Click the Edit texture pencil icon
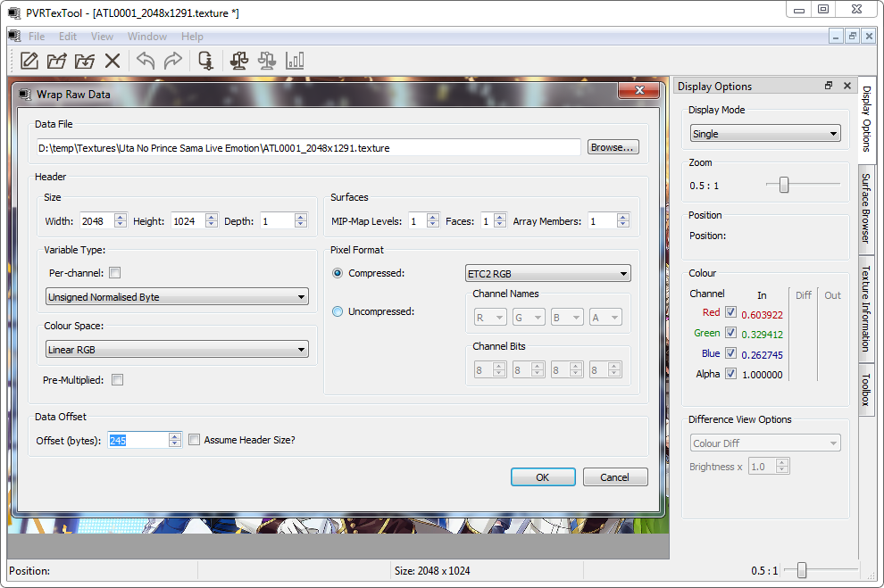The width and height of the screenshot is (884, 588). tap(29, 61)
